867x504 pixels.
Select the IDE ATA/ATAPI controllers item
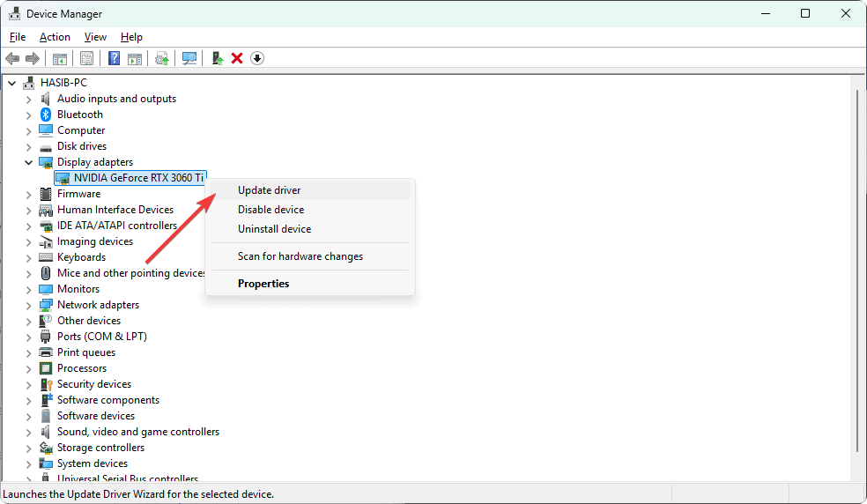point(116,226)
